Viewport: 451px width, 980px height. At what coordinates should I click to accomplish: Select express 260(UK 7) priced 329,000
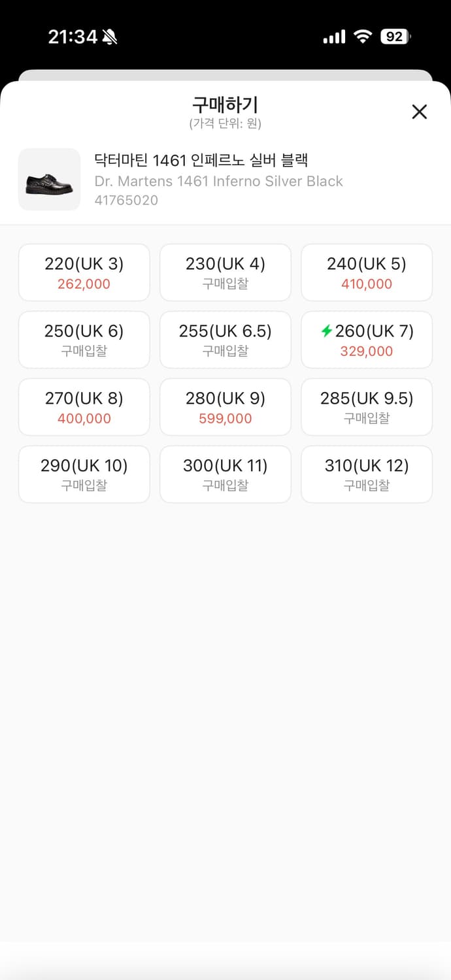tap(366, 340)
